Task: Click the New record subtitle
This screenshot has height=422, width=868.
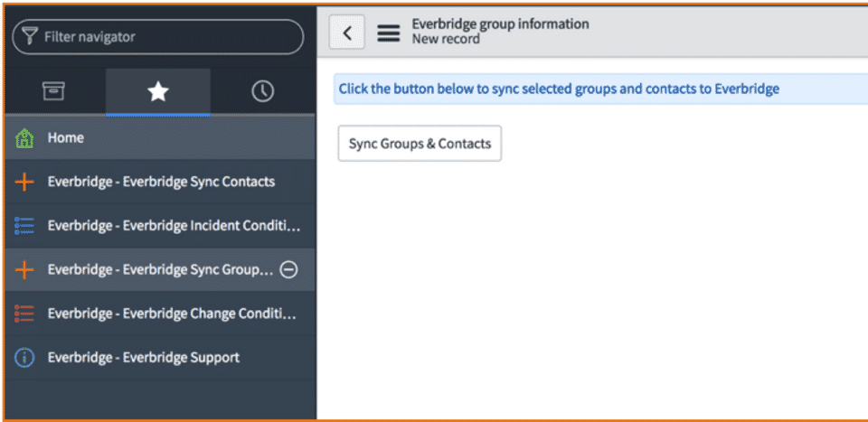Action: [x=446, y=39]
